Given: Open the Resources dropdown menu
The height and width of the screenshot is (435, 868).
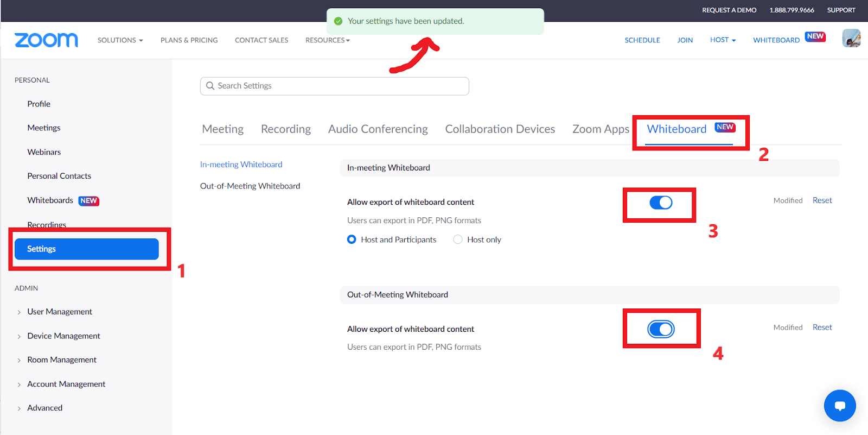Looking at the screenshot, I should 328,40.
